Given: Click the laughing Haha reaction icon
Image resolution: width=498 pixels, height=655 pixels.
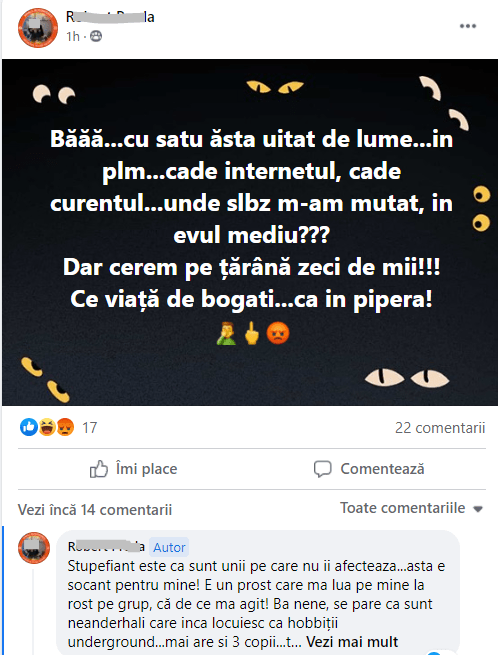Looking at the screenshot, I should [47, 427].
